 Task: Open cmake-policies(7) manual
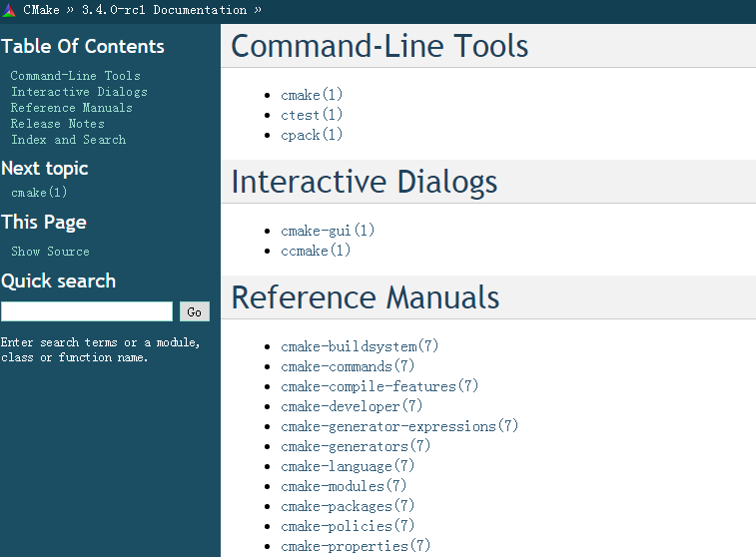pyautogui.click(x=348, y=526)
